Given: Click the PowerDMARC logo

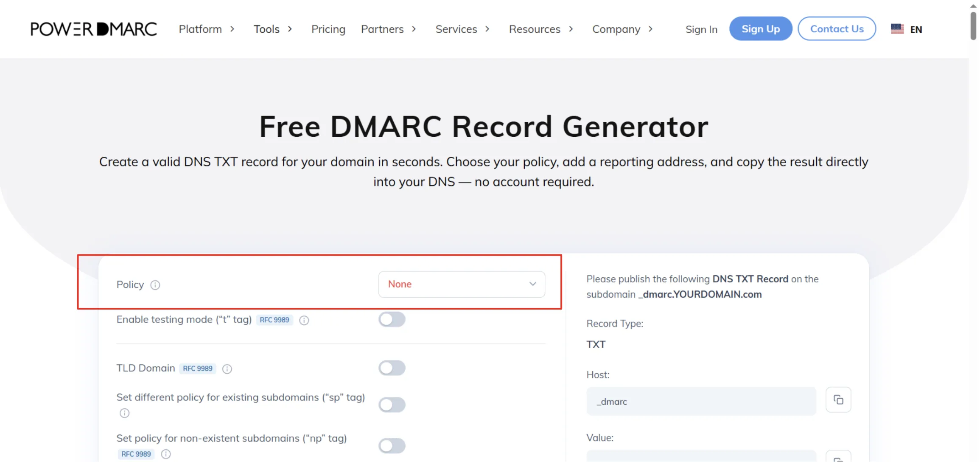Looking at the screenshot, I should point(93,29).
